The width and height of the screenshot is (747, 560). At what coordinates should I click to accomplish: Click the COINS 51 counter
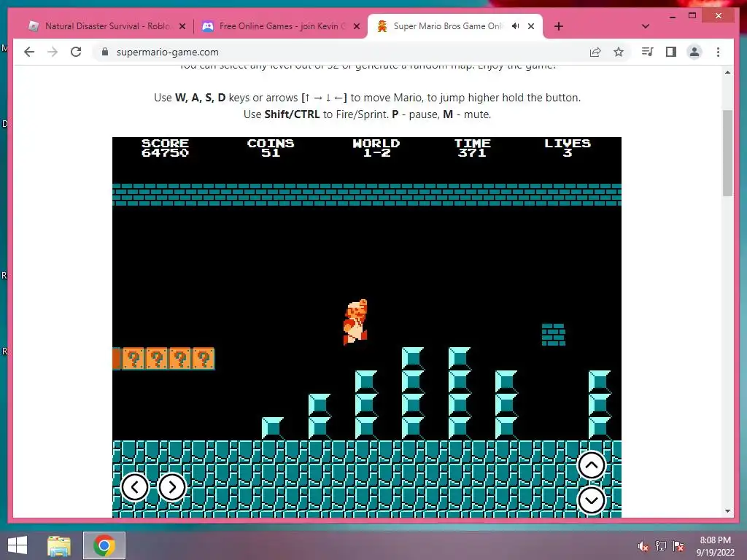click(271, 147)
